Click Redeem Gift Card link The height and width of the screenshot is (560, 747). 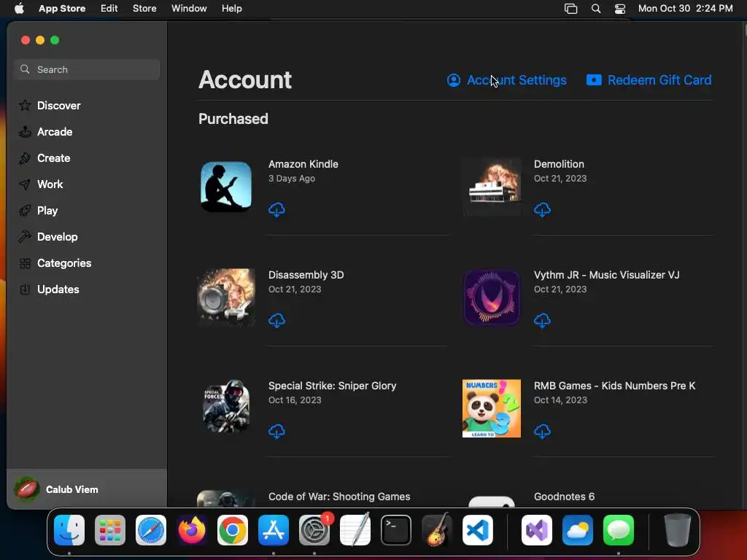(x=649, y=80)
